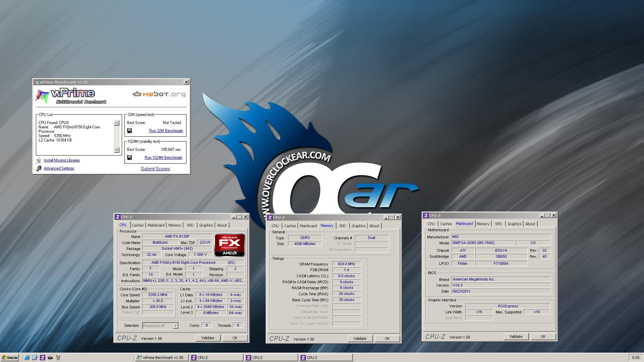644x362 pixels.
Task: Switch to CPU tab in the CPU-Z Mainboard window
Action: [x=431, y=224]
